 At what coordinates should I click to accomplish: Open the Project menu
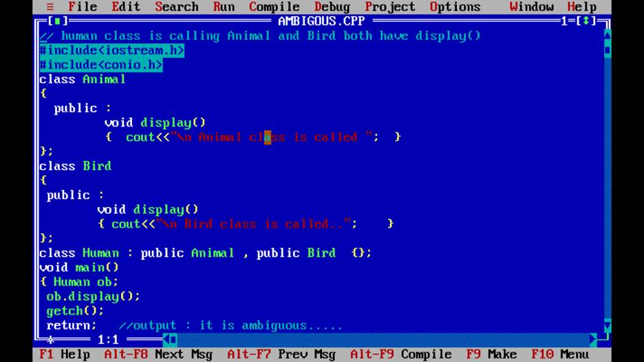(x=390, y=7)
